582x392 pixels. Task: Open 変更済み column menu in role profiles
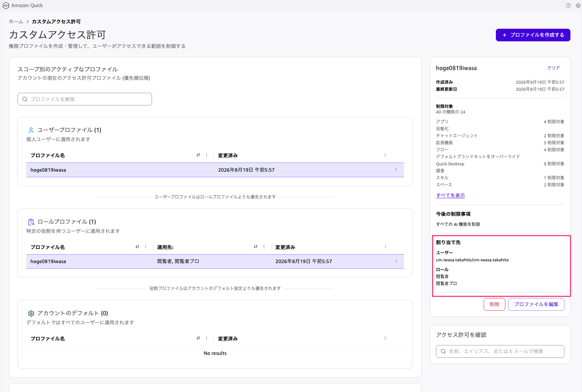point(386,247)
